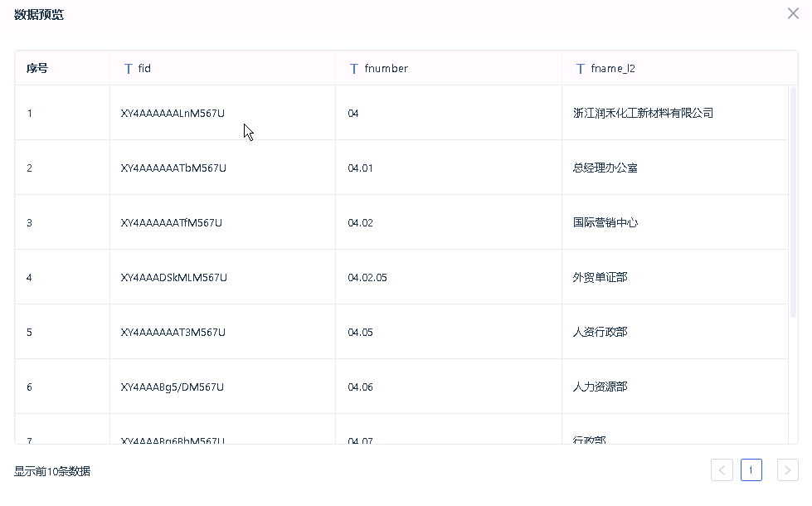Go to the previous page arrow

pos(722,470)
